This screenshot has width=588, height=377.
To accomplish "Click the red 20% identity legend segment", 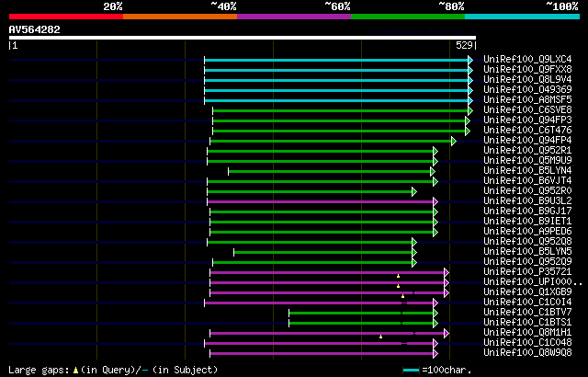I will 66,17.
